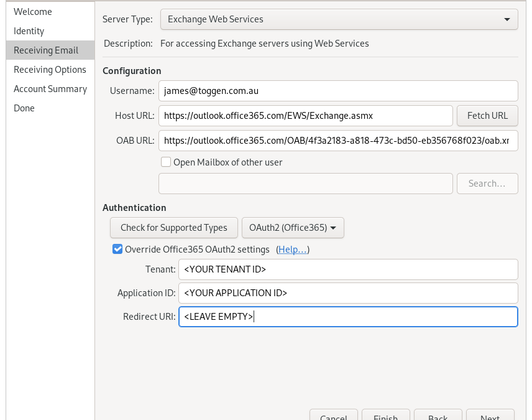Open the Server Type dropdown
The image size is (532, 420).
339,19
